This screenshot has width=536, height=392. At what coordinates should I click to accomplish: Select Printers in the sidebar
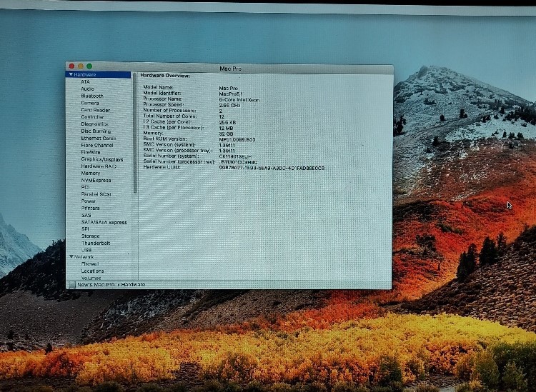click(x=91, y=208)
